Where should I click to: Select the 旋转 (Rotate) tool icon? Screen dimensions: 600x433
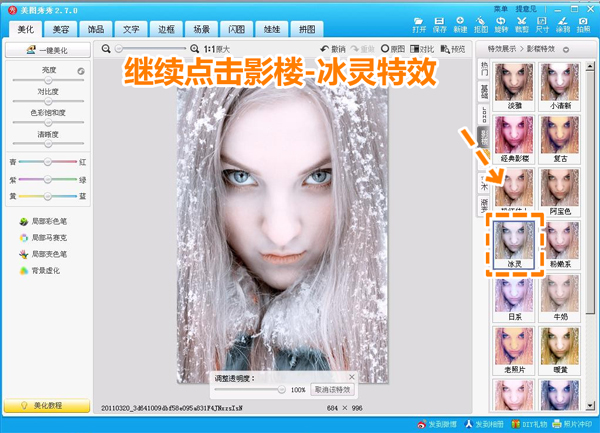[501, 24]
